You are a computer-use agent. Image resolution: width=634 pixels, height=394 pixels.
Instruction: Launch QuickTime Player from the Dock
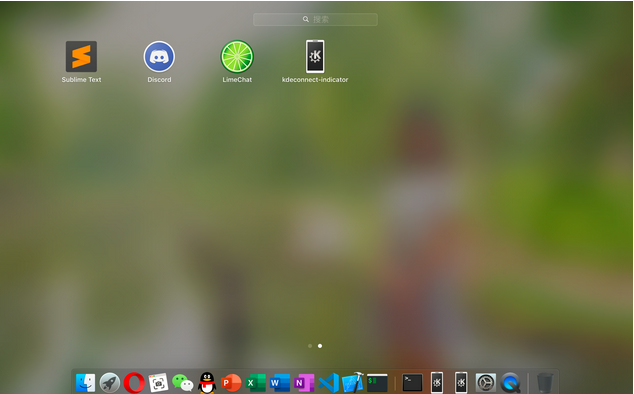(510, 382)
